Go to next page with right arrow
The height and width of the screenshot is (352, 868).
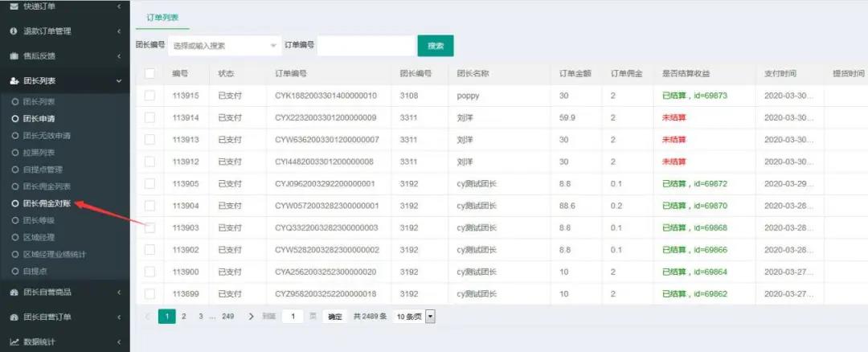[252, 317]
